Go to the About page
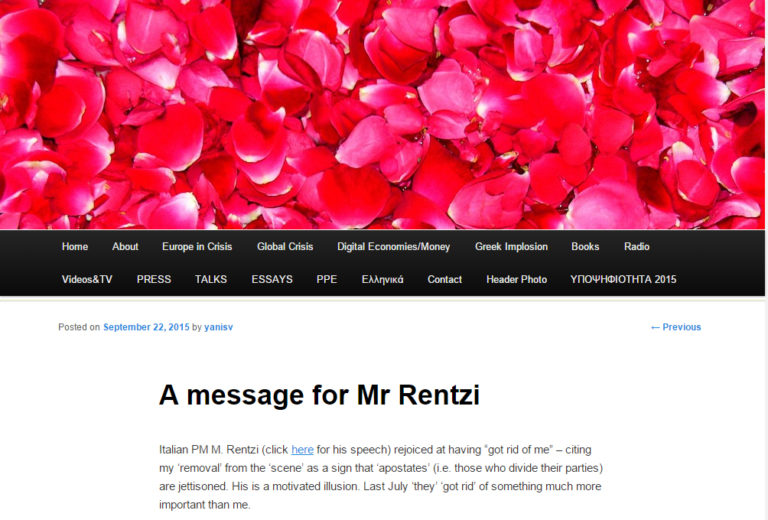The height and width of the screenshot is (520, 768). 125,247
